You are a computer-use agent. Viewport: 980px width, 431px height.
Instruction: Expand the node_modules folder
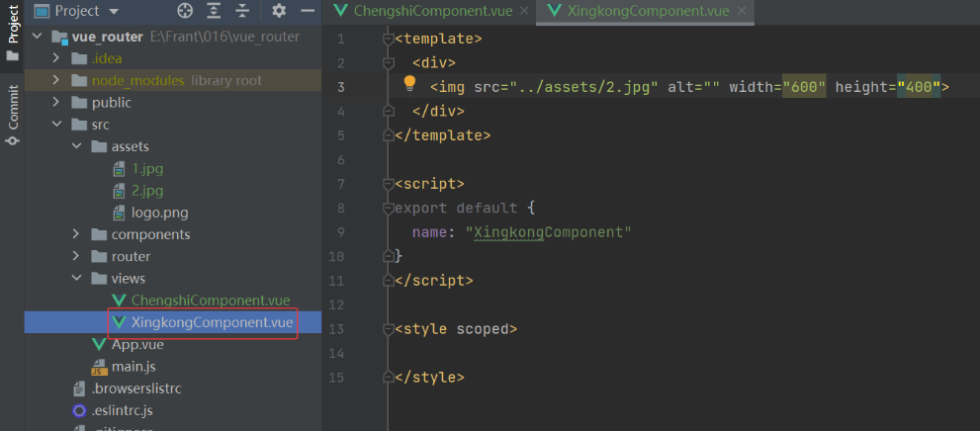55,81
